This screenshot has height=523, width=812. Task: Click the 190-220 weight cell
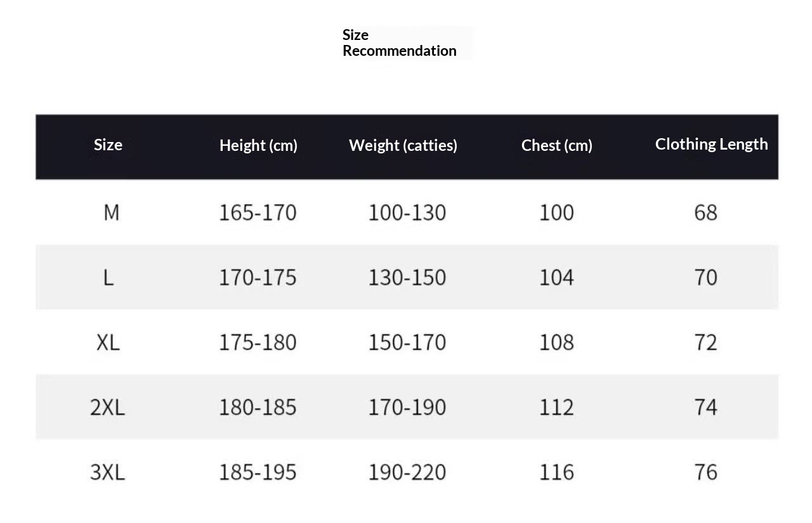click(x=407, y=472)
